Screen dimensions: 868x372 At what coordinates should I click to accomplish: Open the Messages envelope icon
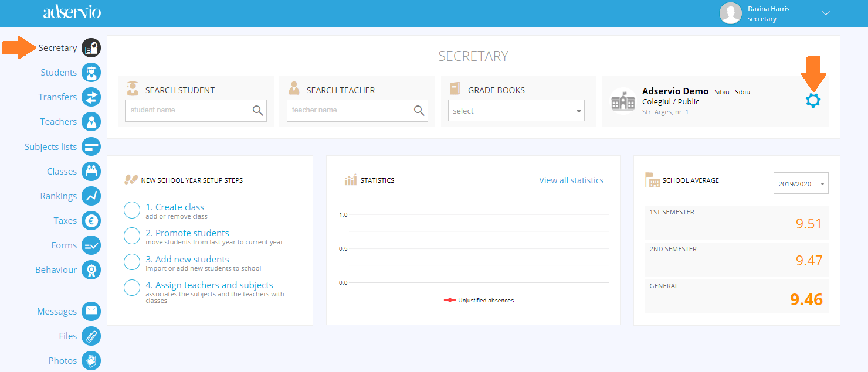coord(91,311)
